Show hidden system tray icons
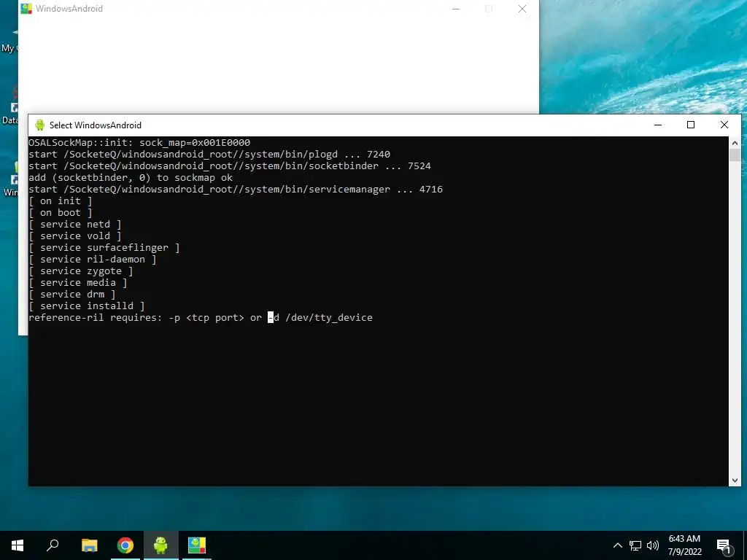Screen dimensions: 747x560 click(x=617, y=545)
